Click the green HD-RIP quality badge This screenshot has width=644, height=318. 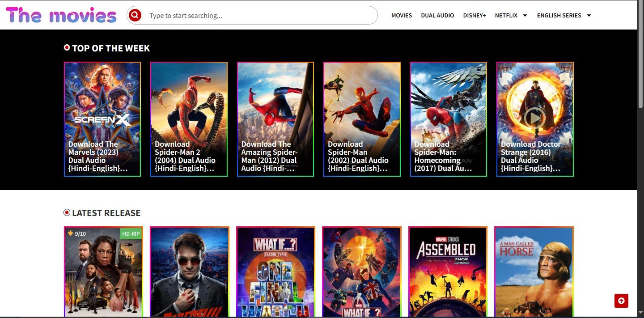coord(131,233)
